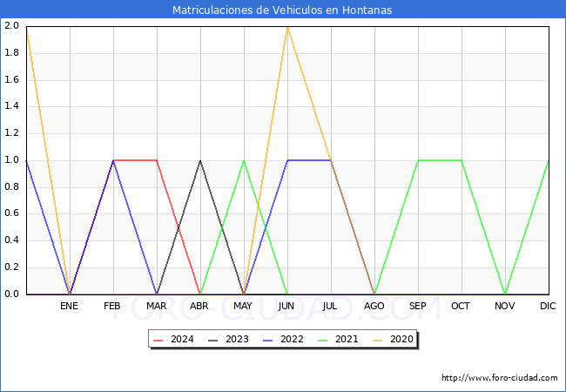Click the 0.6 y-axis value

click(x=11, y=213)
